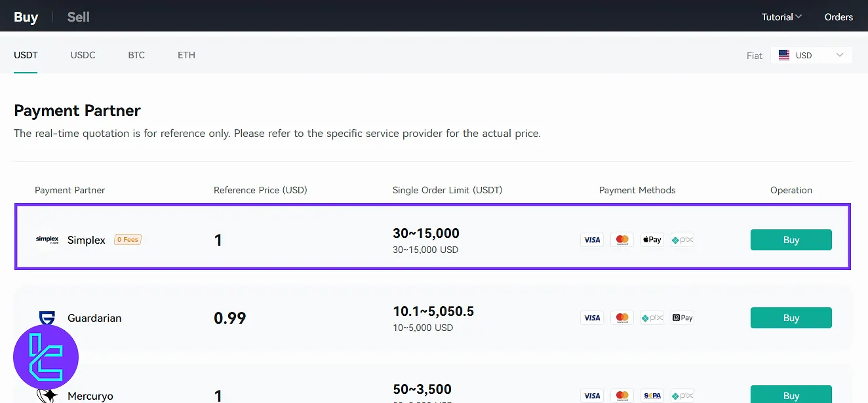Click the Pix icon in Mercuryo row
868x403 pixels.
tap(682, 396)
